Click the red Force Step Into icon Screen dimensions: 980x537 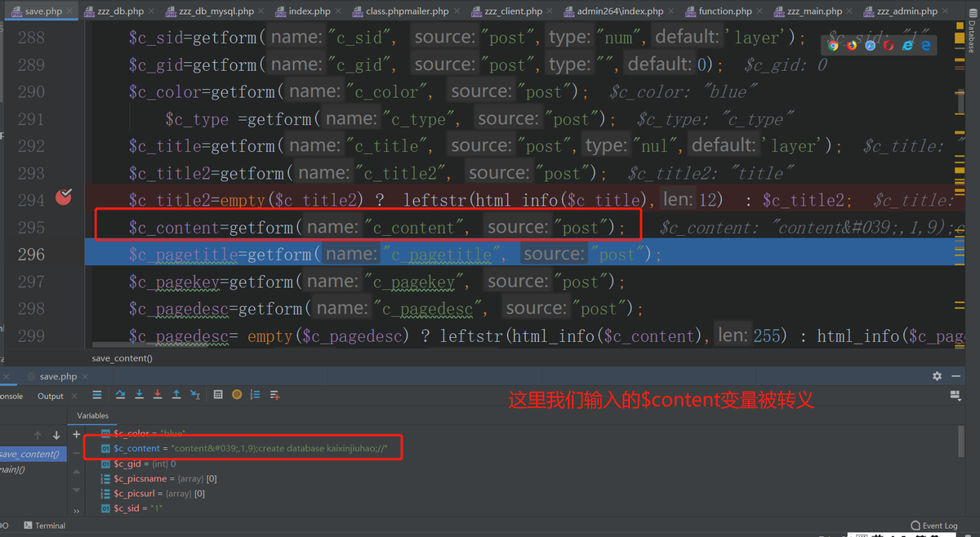click(x=158, y=395)
